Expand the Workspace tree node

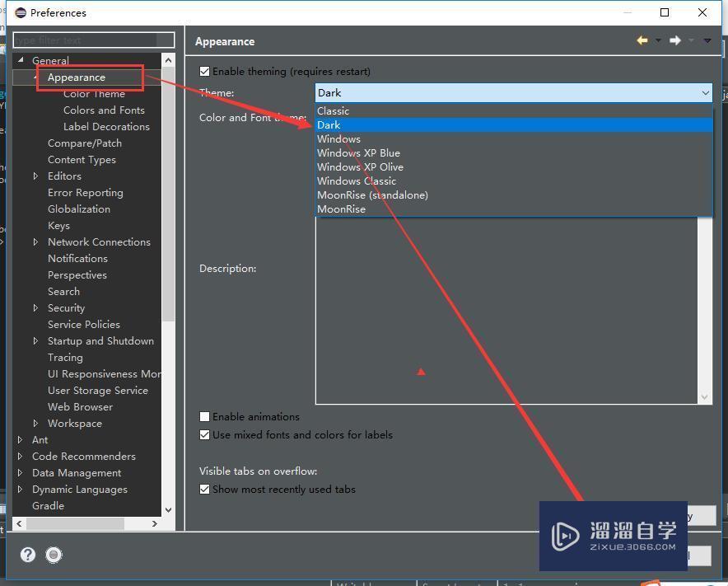(x=35, y=424)
